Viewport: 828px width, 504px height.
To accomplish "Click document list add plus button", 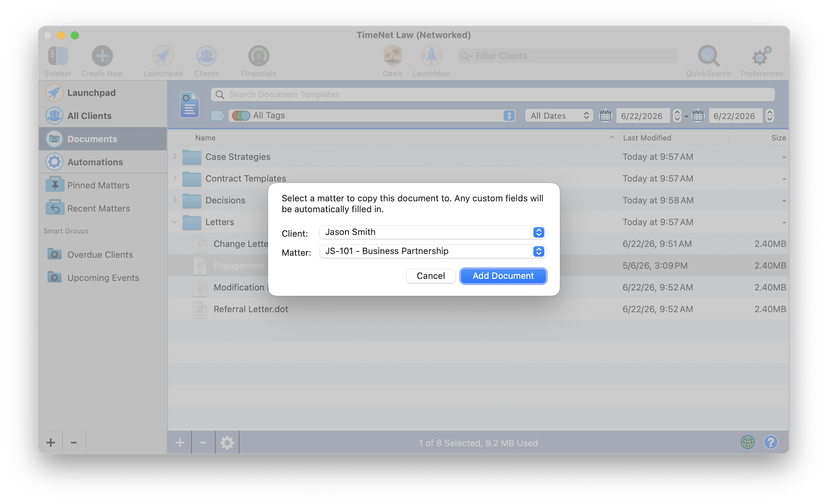I will pyautogui.click(x=180, y=443).
